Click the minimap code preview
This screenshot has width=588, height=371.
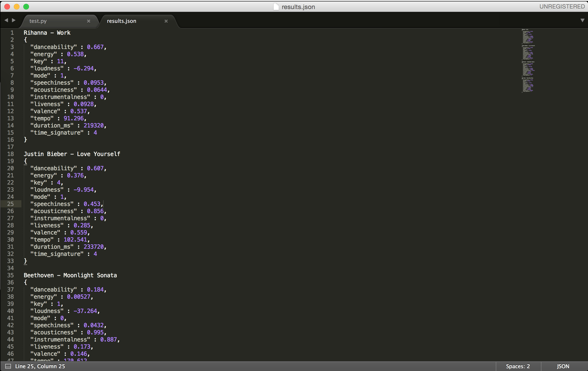[x=528, y=61]
